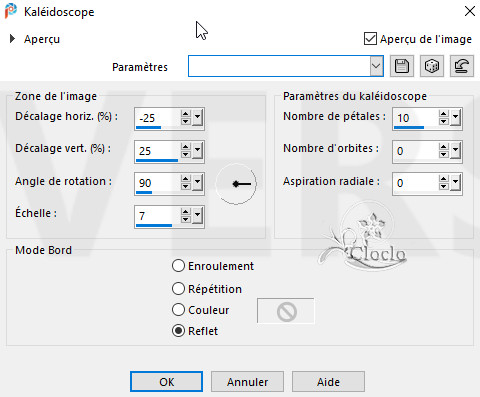
Task: Open Aspiration radiale slider dropdown arrow
Action: [x=455, y=183]
